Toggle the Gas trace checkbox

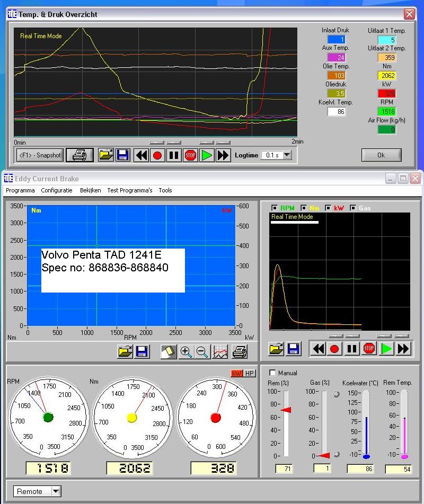coord(353,208)
